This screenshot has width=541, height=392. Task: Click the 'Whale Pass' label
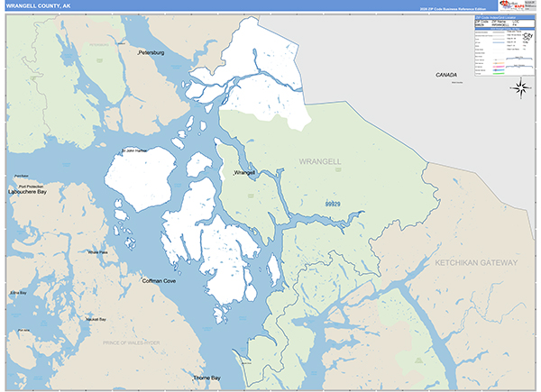98,252
